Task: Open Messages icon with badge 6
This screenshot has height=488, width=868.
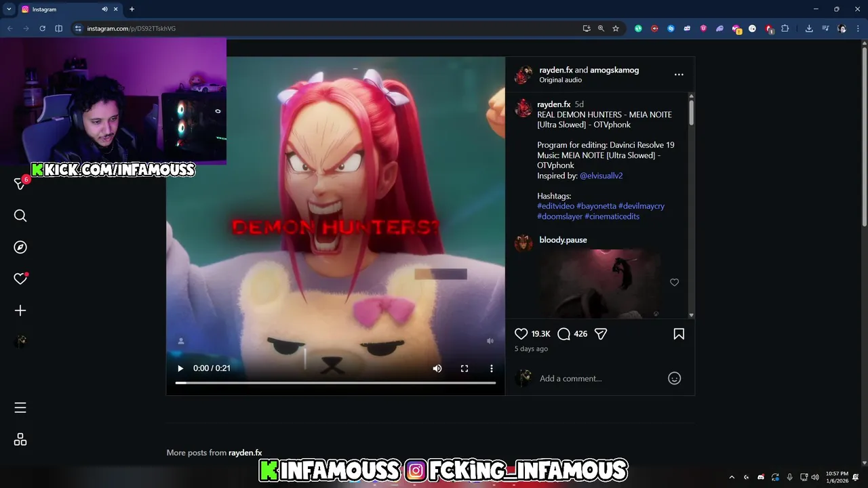Action: 20,184
